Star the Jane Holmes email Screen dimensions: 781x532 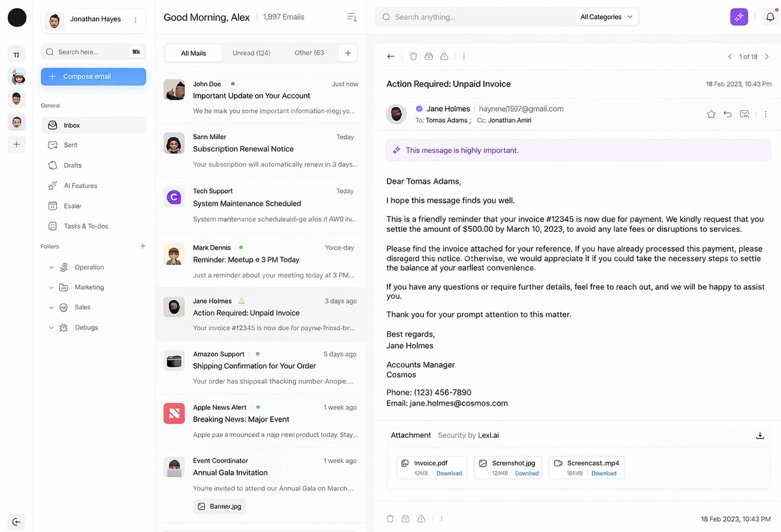(x=711, y=114)
